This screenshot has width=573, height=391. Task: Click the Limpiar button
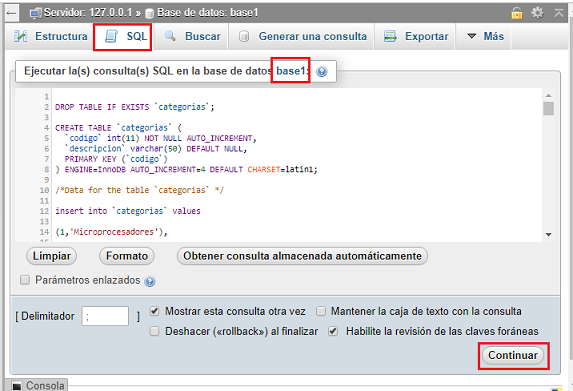[52, 256]
